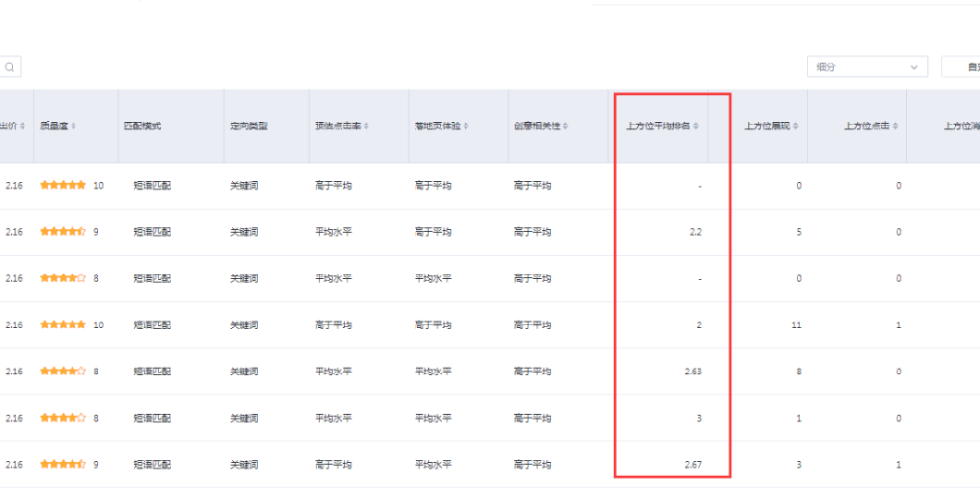Select the 2.67 rank value in the last row
The height and width of the screenshot is (498, 980).
click(x=693, y=465)
